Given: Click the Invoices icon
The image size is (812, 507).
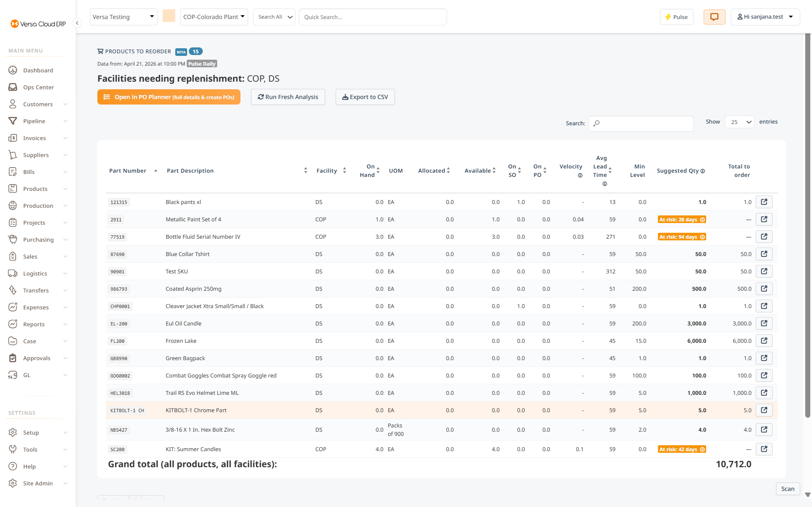Looking at the screenshot, I should point(13,138).
